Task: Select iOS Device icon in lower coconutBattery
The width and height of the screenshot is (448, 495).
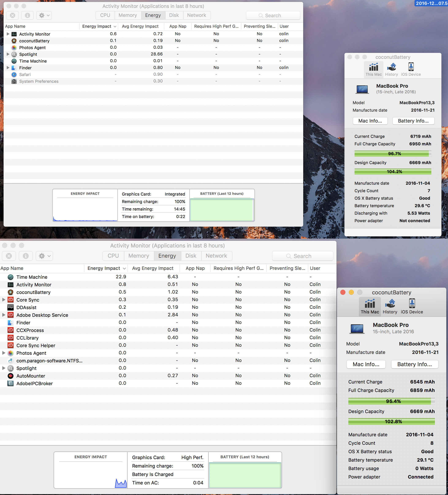Action: coord(412,304)
